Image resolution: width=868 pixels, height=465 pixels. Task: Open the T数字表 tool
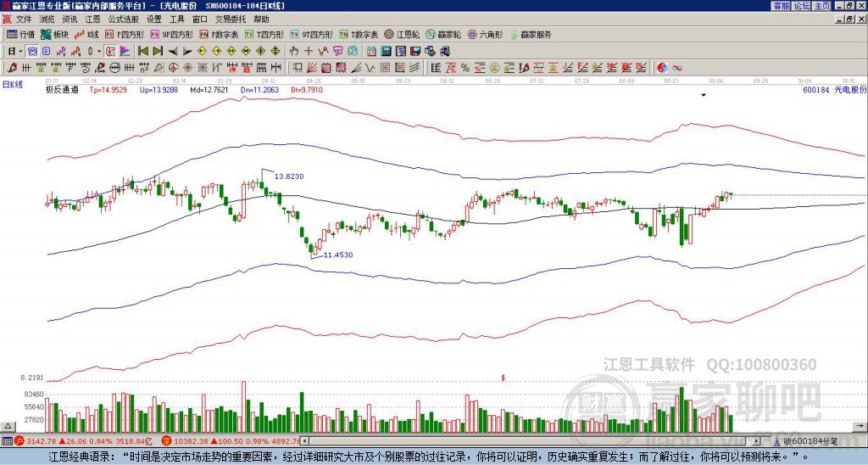359,34
